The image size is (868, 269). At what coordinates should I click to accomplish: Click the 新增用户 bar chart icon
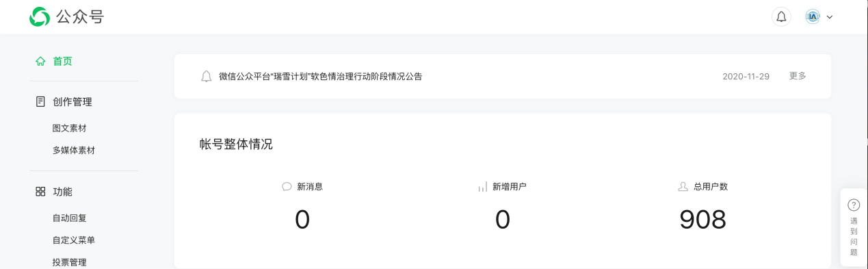pos(482,186)
